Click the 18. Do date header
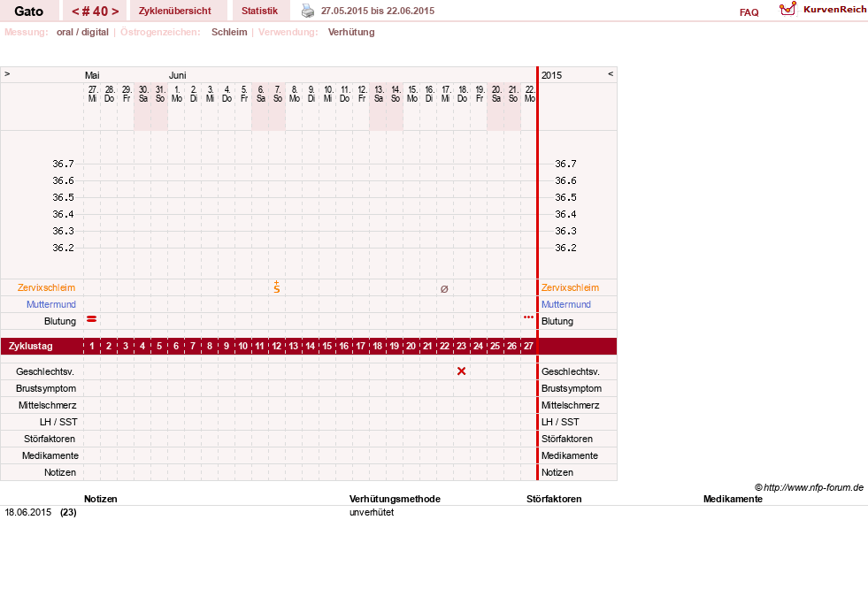This screenshot has height=604, width=868. (x=462, y=94)
